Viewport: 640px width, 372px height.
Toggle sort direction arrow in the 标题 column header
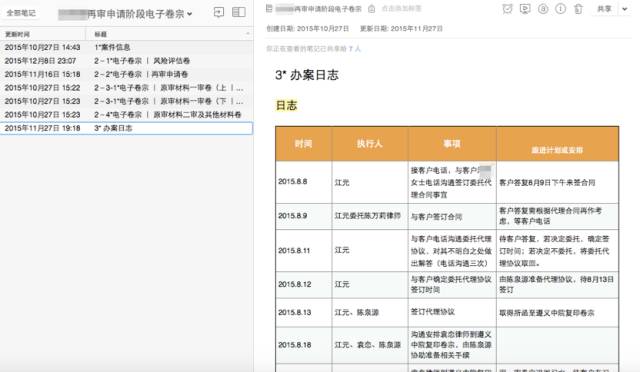[247, 34]
